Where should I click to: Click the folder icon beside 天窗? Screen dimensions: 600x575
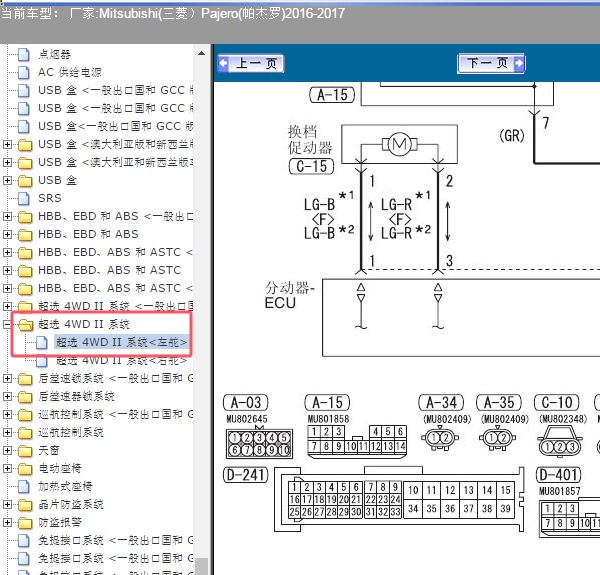(25, 451)
